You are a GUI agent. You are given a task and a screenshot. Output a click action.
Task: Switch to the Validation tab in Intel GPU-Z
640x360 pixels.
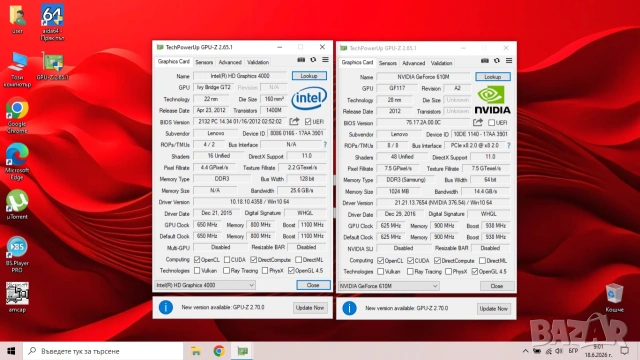(258, 62)
